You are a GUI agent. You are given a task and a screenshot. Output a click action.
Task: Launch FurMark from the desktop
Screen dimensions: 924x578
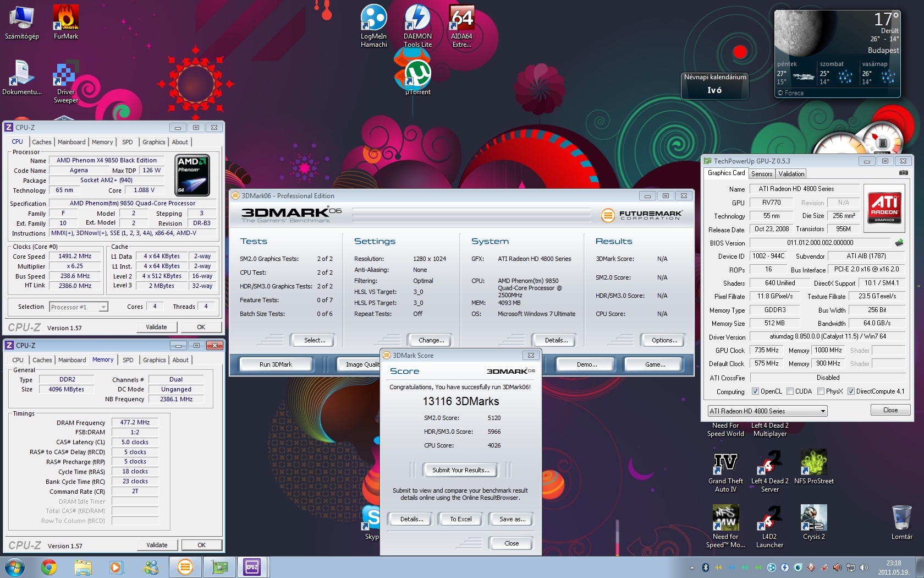coord(66,23)
